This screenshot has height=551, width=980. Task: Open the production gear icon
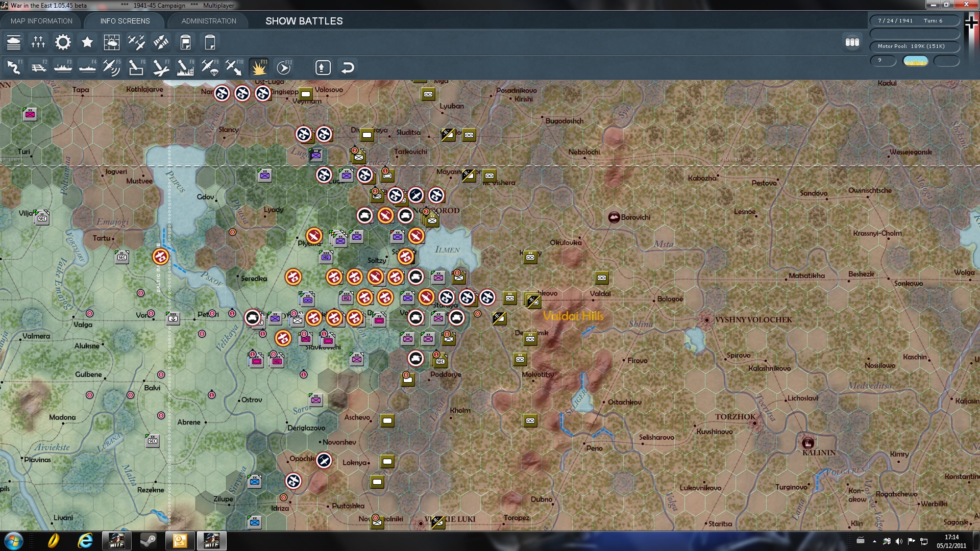coord(63,42)
